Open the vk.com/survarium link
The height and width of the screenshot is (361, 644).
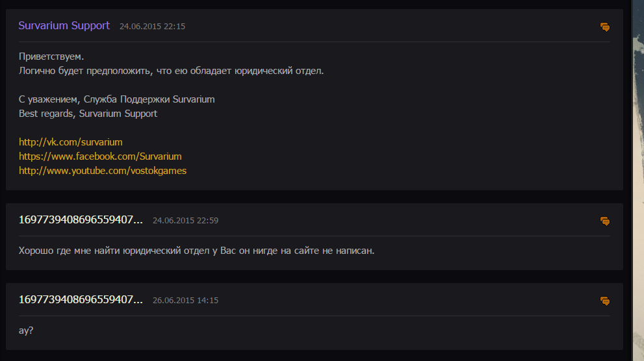pos(71,142)
